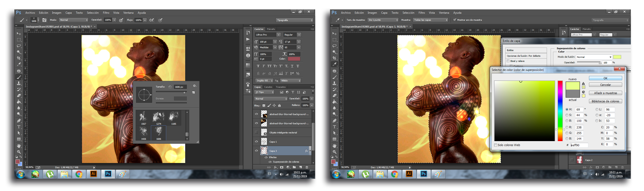
Task: Select Hand tool in left window
Action: coord(19,146)
